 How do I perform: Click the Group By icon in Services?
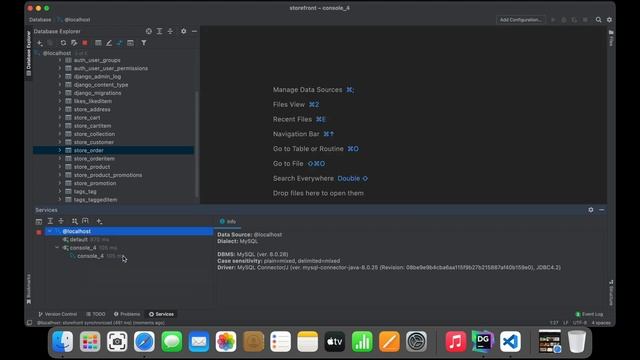pos(74,221)
